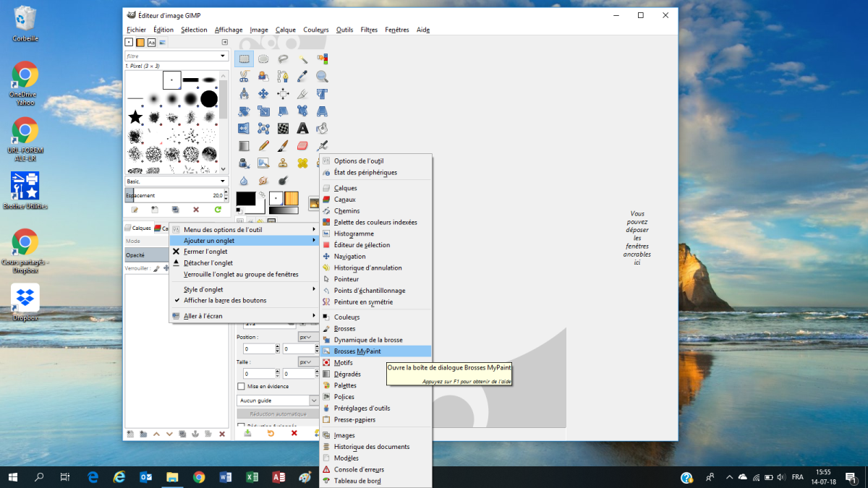Open Excel from the taskbar
Screen dimensions: 868x488
(252, 477)
